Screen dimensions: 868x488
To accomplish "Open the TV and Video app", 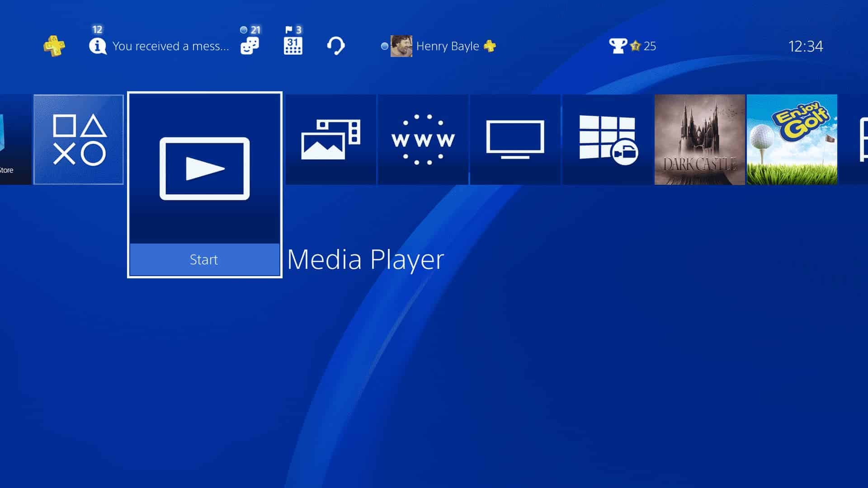I will (516, 140).
